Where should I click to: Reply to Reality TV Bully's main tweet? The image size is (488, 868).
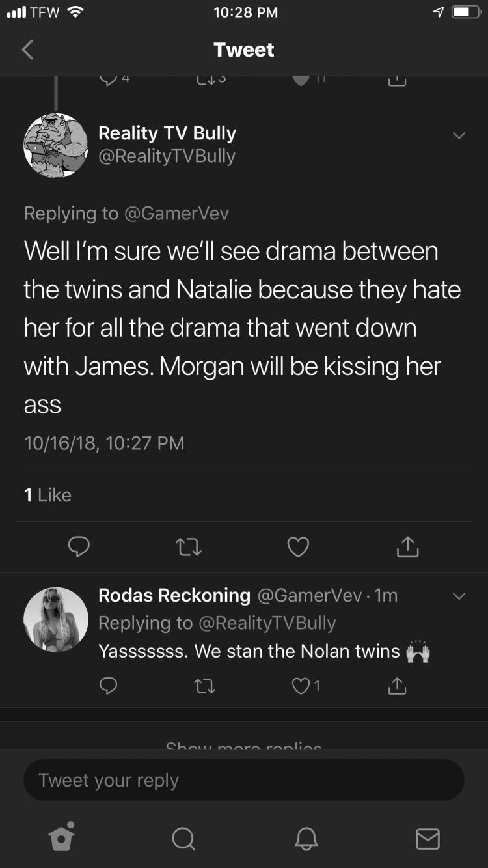[79, 547]
